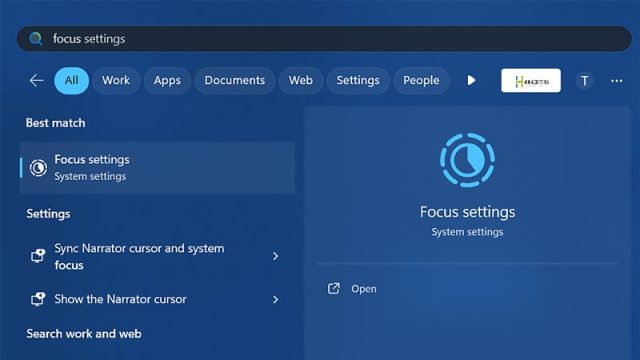Click in the focus settings search box
The image size is (640, 360).
tap(324, 39)
